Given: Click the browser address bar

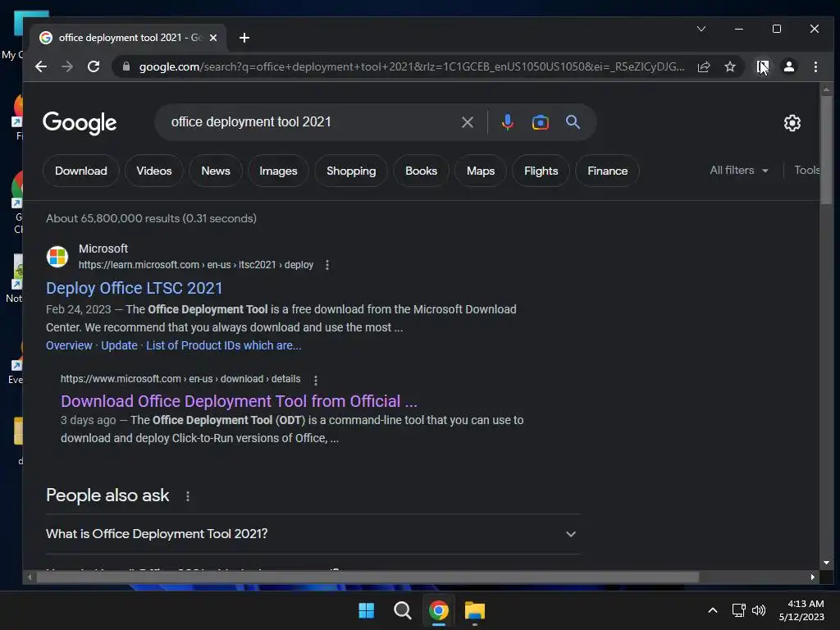Looking at the screenshot, I should pos(412,67).
